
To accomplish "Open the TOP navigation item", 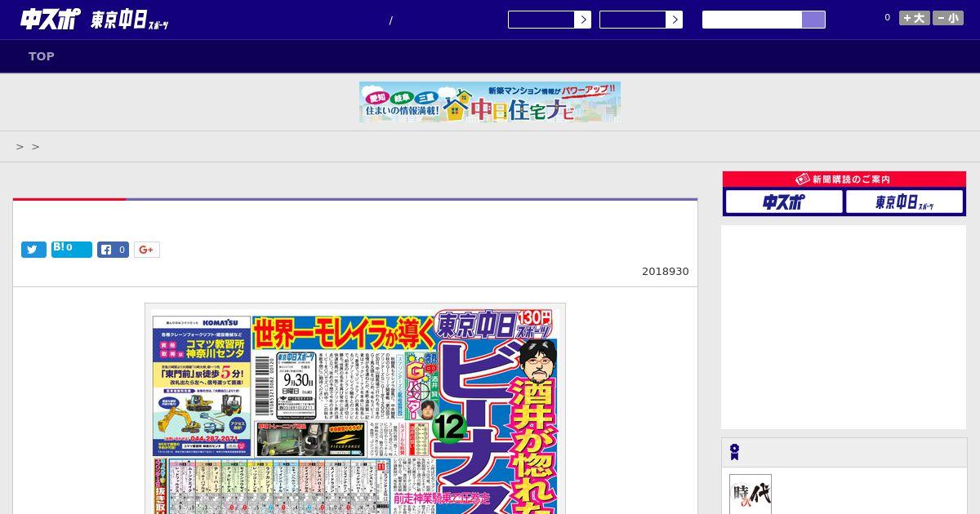I will [42, 56].
